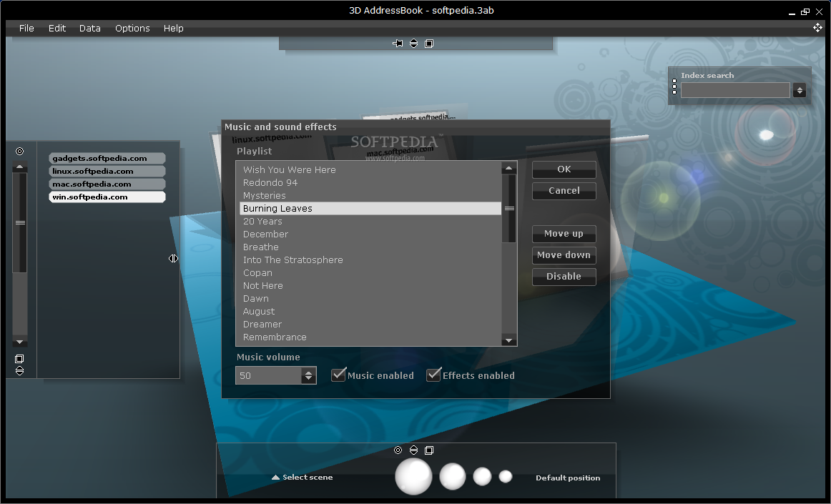Click the address list scrollbar thumb

point(20,222)
